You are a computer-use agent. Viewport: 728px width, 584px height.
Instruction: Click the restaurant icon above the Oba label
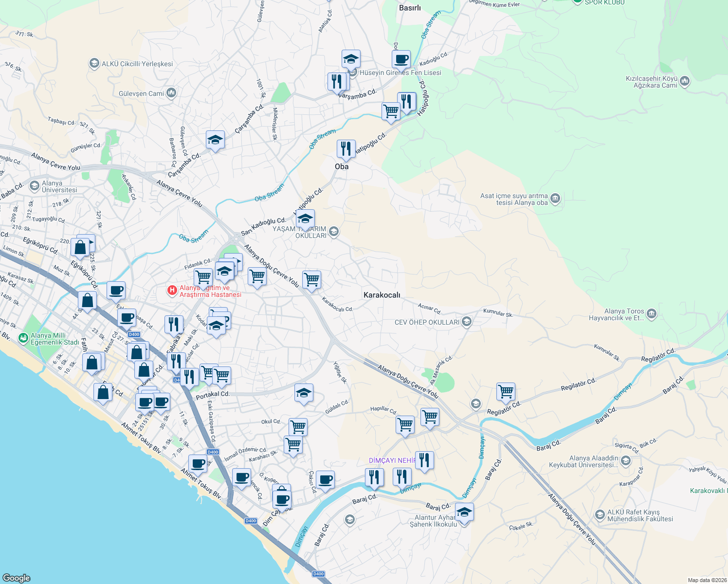tap(346, 148)
